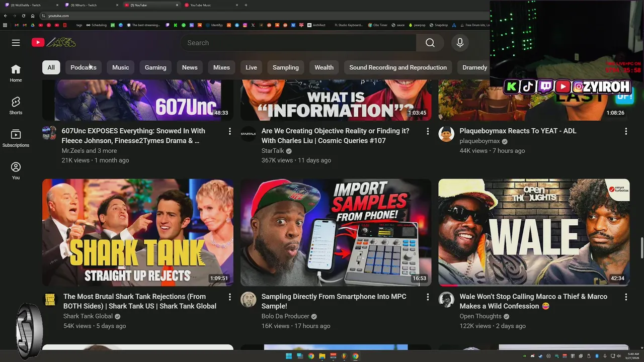Click browser home button

tap(33, 16)
